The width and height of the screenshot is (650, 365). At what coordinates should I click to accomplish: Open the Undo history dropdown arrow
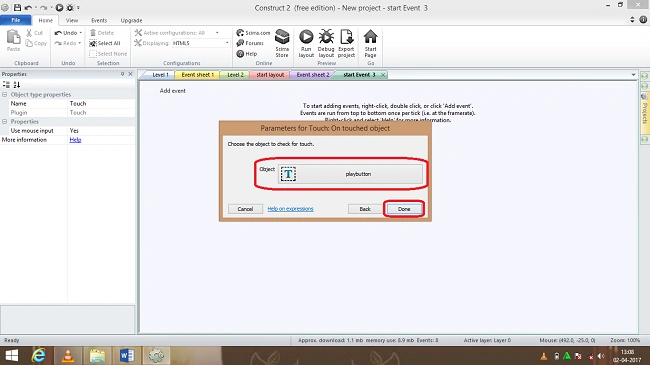click(80, 33)
